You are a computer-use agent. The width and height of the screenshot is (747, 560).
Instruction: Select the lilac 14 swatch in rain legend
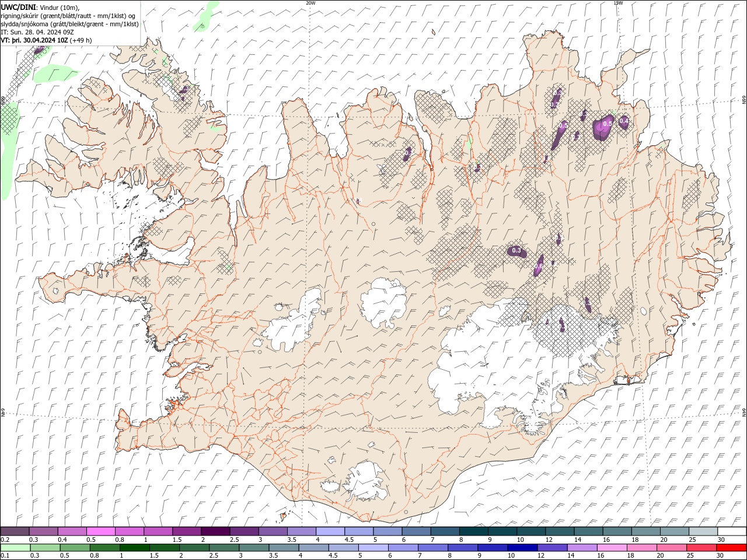point(582,547)
